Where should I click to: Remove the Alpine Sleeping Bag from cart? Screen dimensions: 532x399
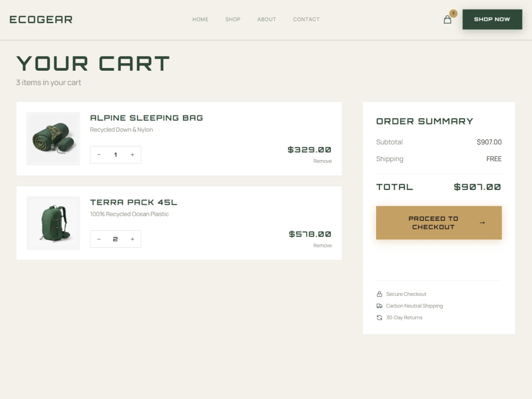(x=322, y=161)
